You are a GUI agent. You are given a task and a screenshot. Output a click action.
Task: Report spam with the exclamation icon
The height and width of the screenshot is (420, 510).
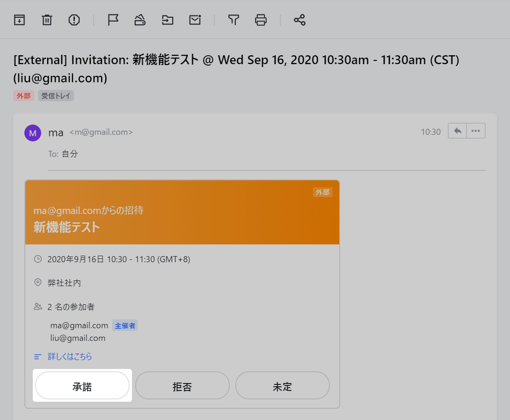[74, 20]
